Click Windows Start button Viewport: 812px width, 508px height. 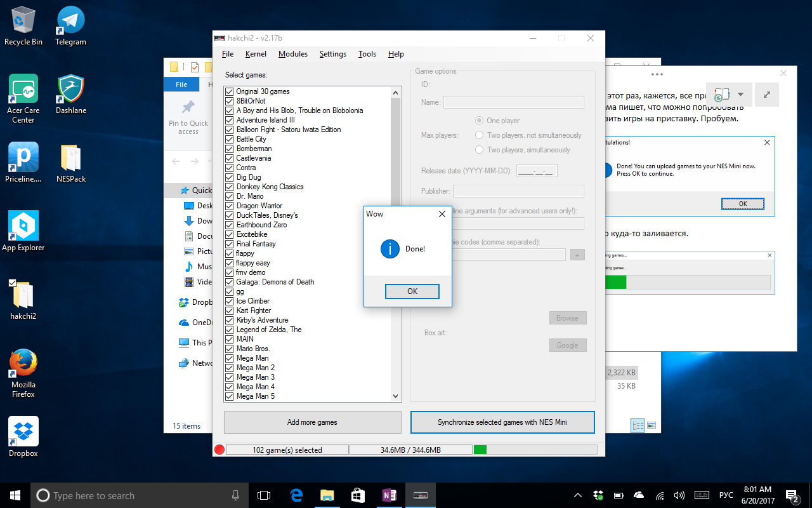click(x=15, y=495)
